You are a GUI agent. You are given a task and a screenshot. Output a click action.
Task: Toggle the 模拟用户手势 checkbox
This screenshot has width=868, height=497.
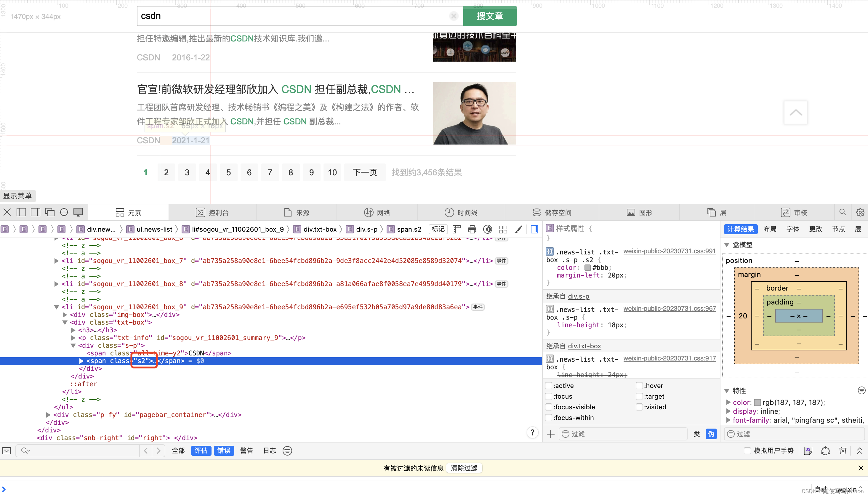(x=747, y=450)
